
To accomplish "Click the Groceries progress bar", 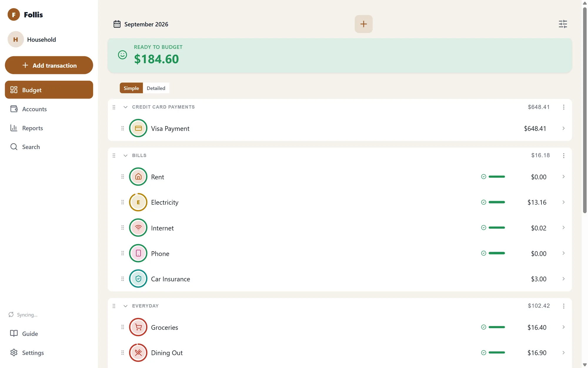I will [497, 327].
